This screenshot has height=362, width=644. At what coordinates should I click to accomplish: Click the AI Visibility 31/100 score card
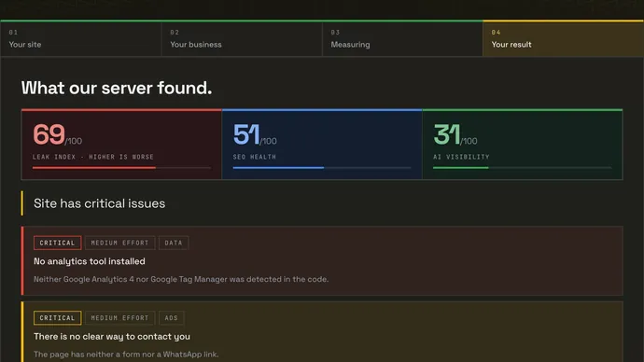point(523,145)
